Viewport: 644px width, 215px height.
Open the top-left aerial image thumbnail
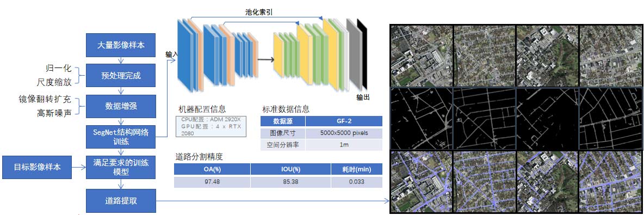pyautogui.click(x=421, y=55)
